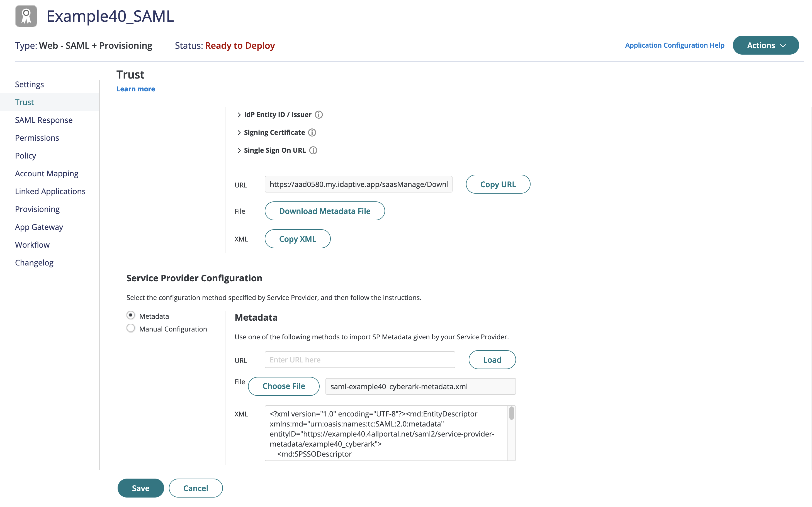Click the Copy XML button

point(297,239)
